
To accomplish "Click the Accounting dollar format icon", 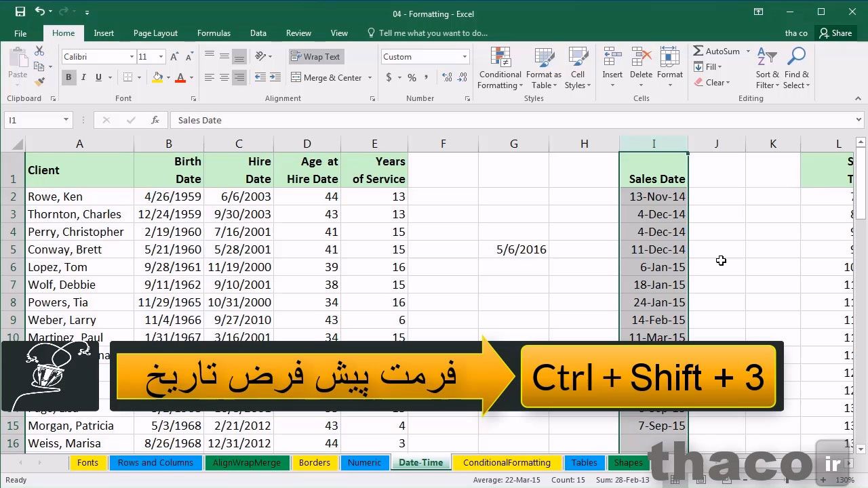I will (x=389, y=78).
